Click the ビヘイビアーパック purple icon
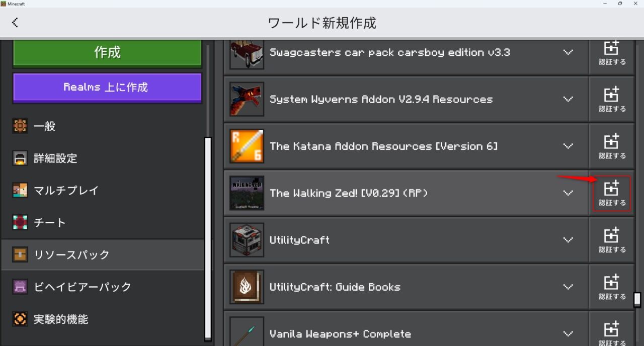644x346 pixels. coord(20,287)
